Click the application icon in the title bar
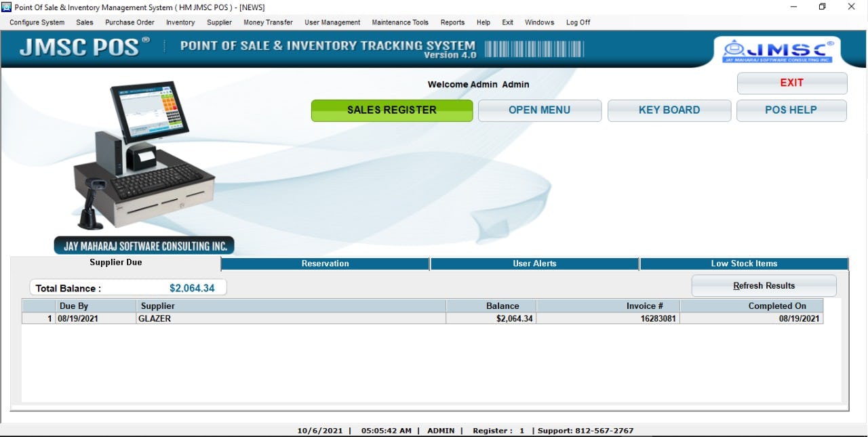 (7, 7)
